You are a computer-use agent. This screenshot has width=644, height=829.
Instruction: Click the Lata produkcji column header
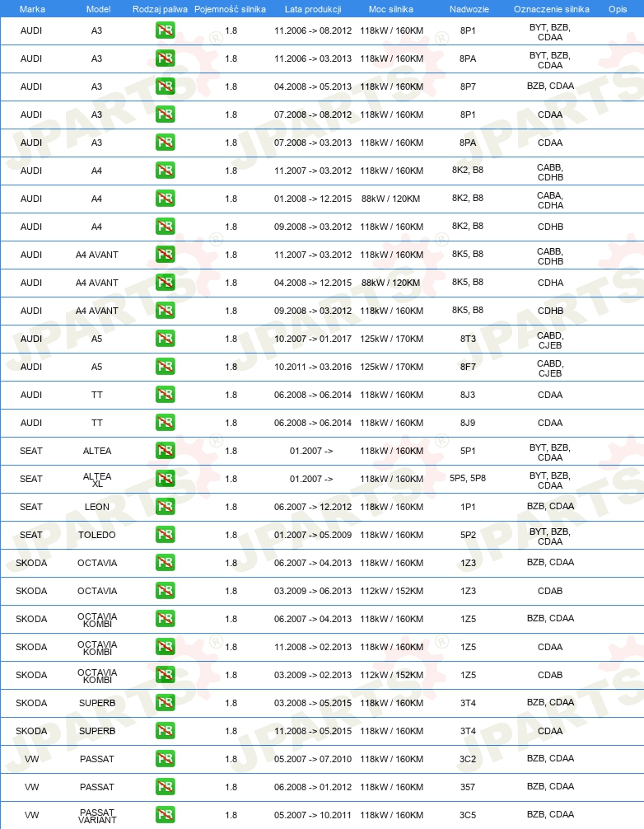click(313, 9)
